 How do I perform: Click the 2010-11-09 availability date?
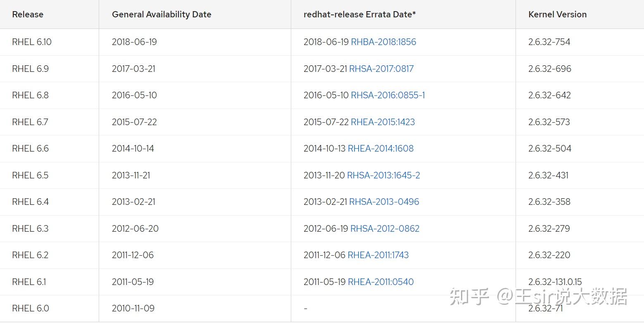pyautogui.click(x=133, y=308)
